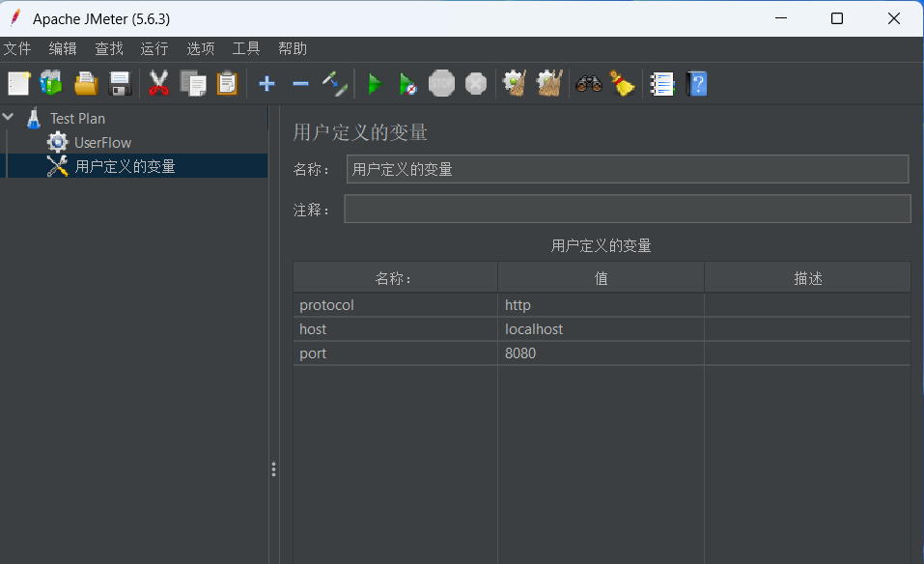Click Start no pauses icon
The width and height of the screenshot is (924, 564).
pos(407,84)
